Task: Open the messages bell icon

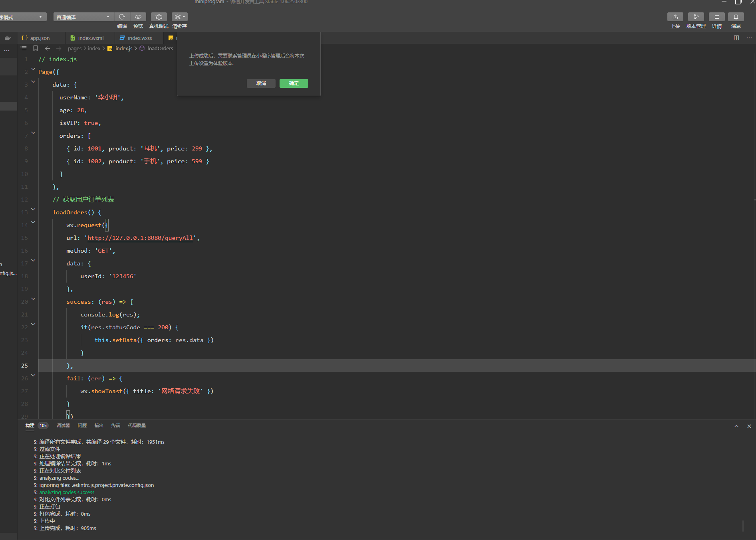Action: tap(736, 17)
